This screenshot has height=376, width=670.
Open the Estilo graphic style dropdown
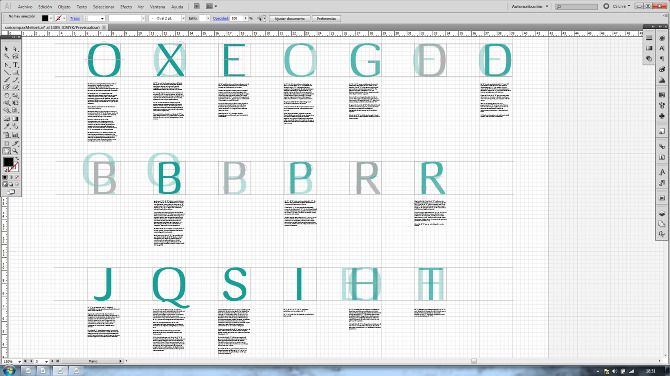tap(208, 18)
